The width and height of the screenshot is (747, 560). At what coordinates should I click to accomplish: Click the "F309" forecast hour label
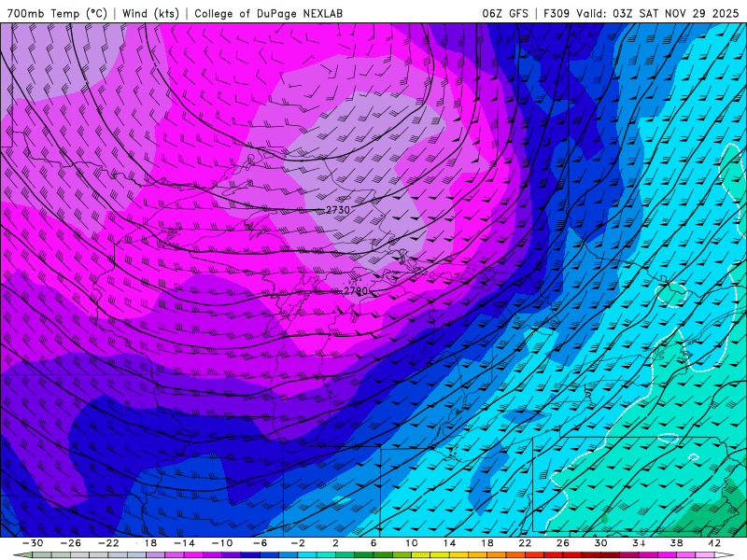(557, 13)
